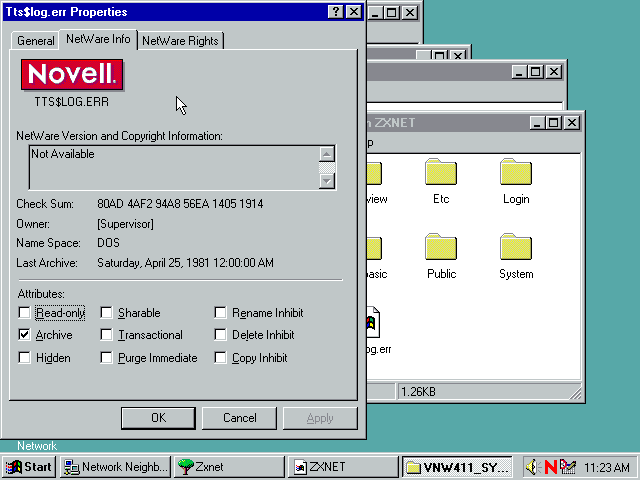
Task: Close the Tts$log.err Properties dialog
Action: click(x=353, y=12)
